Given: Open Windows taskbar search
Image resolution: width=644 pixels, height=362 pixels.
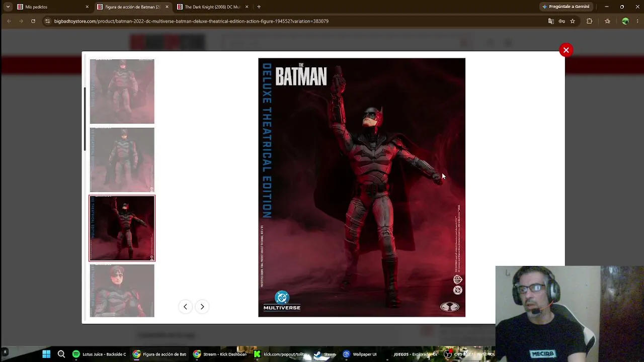Looking at the screenshot, I should pos(61,354).
